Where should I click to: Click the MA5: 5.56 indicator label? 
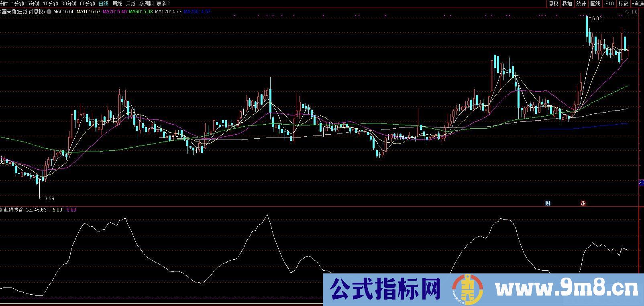tap(64, 12)
